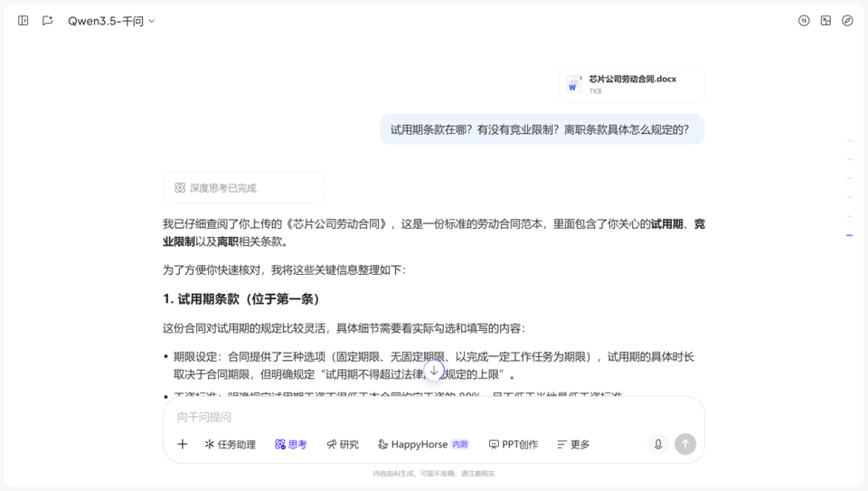The image size is (868, 491).
Task: Select the 任务助理 mode
Action: click(231, 444)
